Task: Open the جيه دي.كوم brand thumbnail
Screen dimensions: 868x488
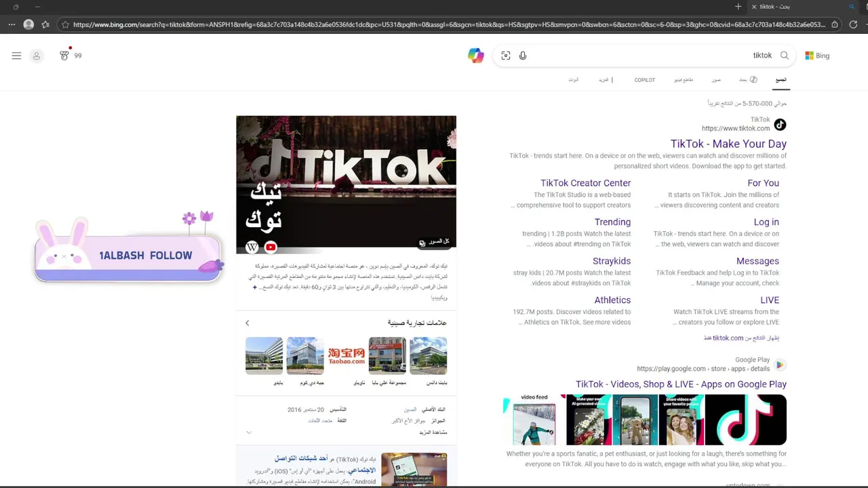Action: 305,356
